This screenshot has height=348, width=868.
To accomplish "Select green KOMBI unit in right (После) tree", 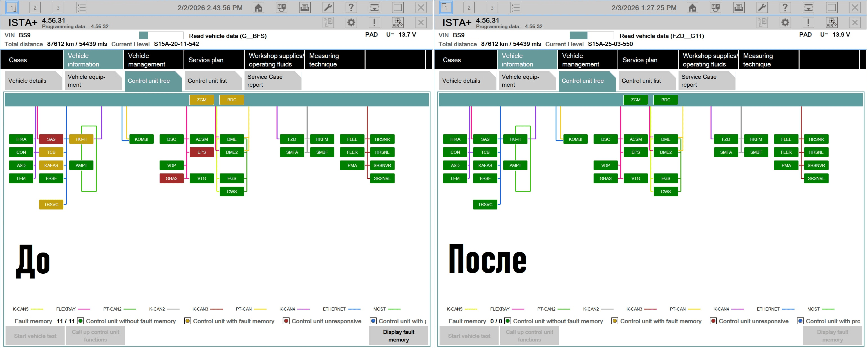I will 575,139.
